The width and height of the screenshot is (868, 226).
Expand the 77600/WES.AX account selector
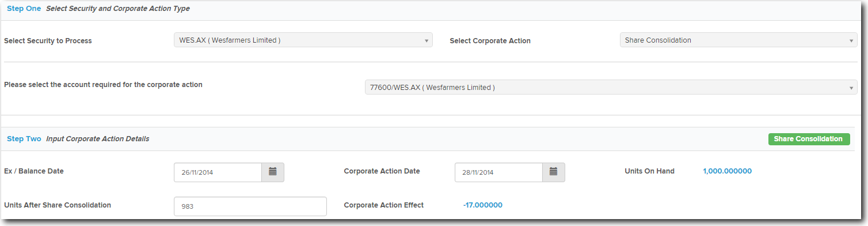(x=611, y=88)
